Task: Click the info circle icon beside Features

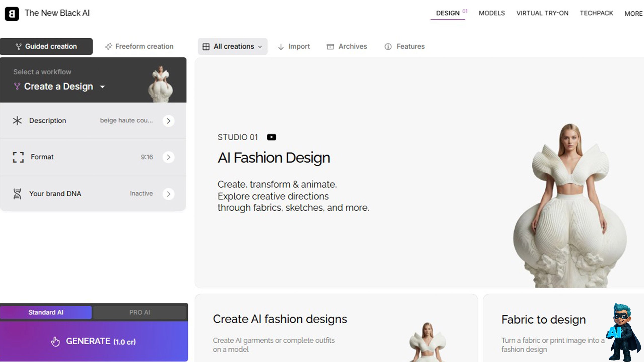Action: click(x=388, y=47)
